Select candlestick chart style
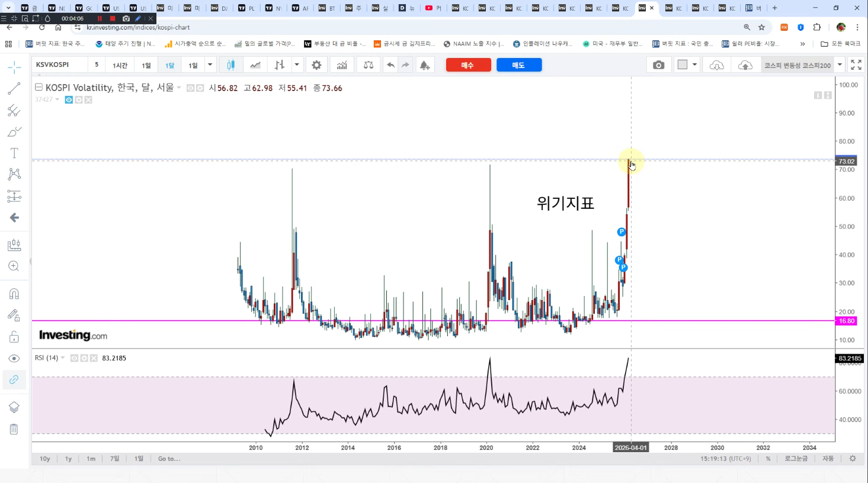 coord(231,65)
